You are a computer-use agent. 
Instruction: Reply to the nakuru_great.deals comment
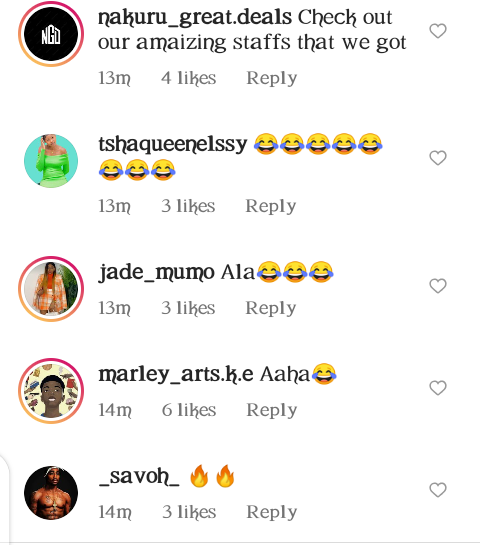coord(271,78)
